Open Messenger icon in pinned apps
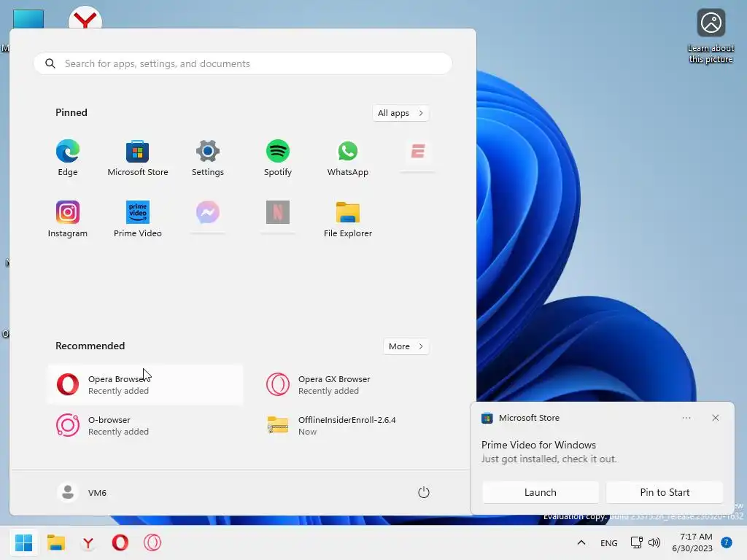 208,212
